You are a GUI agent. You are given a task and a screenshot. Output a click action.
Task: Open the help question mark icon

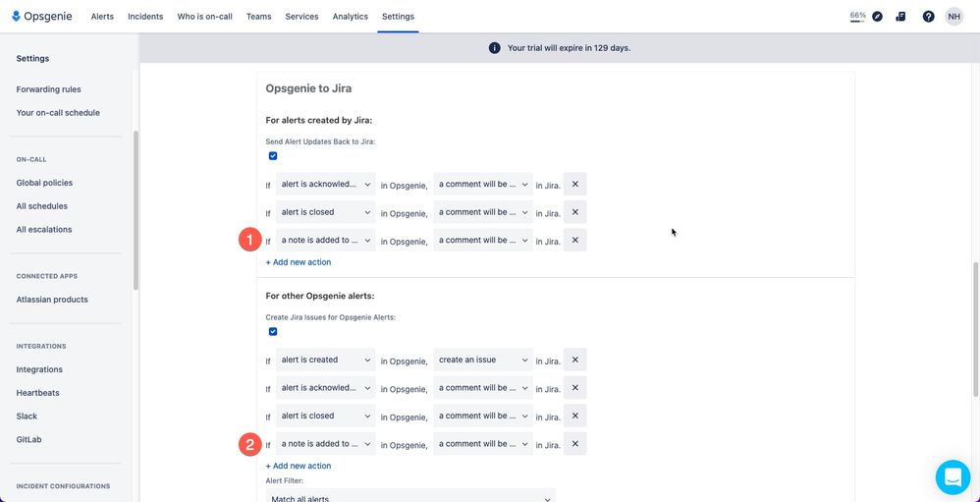click(928, 17)
